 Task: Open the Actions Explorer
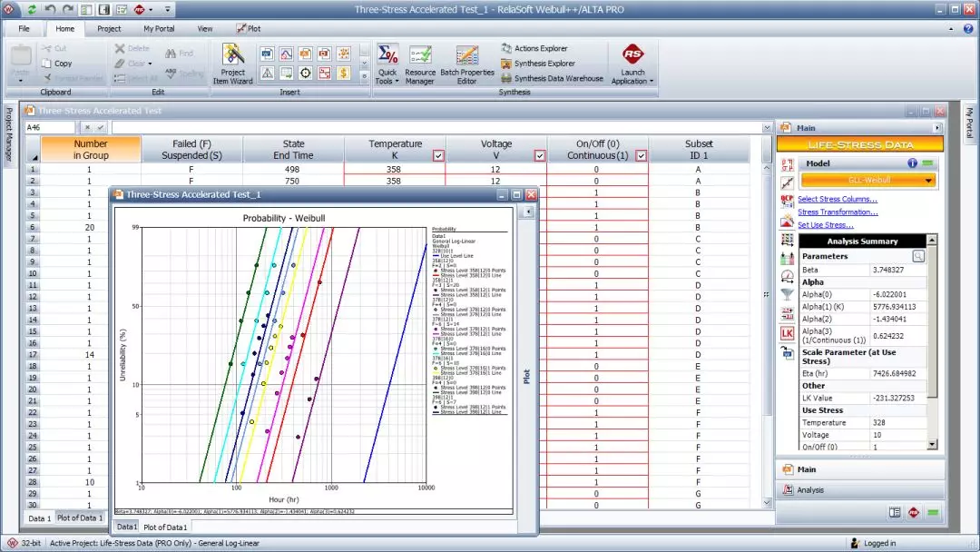tap(534, 48)
